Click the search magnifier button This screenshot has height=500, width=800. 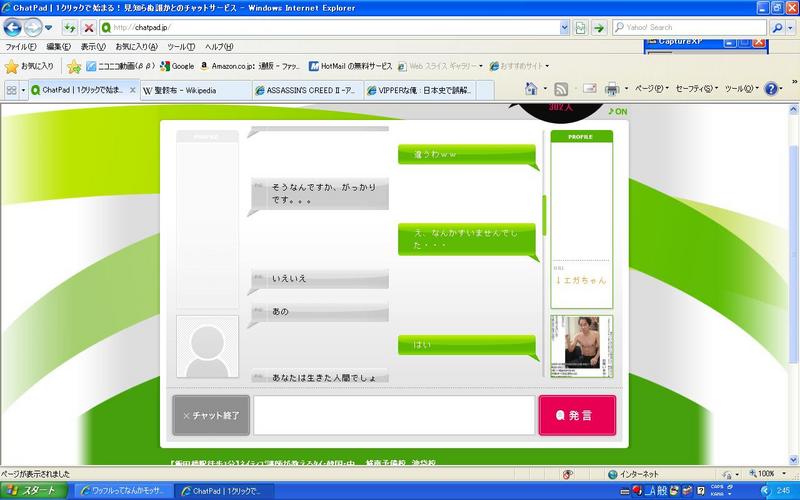point(777,28)
